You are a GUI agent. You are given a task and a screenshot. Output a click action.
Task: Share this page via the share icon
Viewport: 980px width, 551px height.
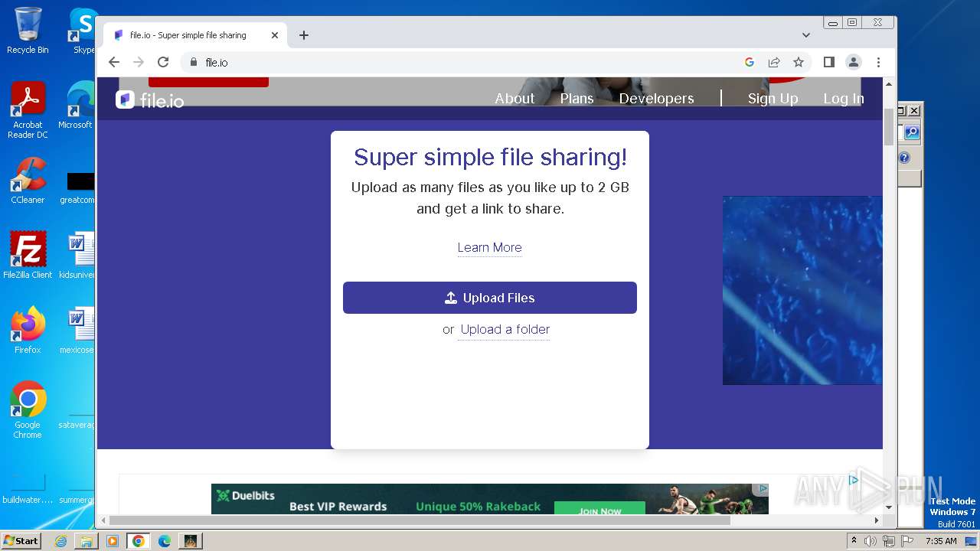point(774,63)
